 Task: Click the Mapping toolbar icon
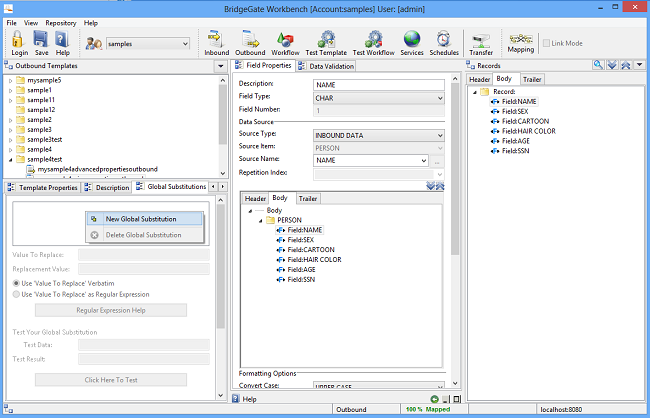(x=521, y=39)
